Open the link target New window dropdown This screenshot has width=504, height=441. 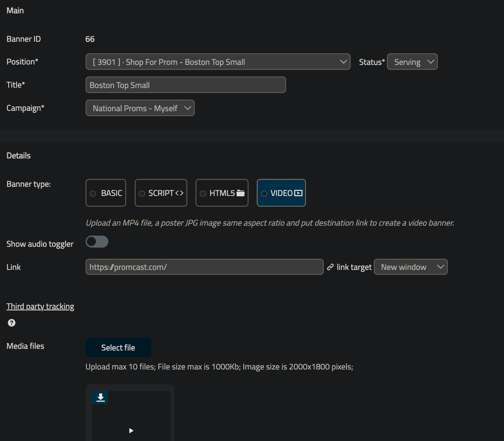(x=411, y=267)
